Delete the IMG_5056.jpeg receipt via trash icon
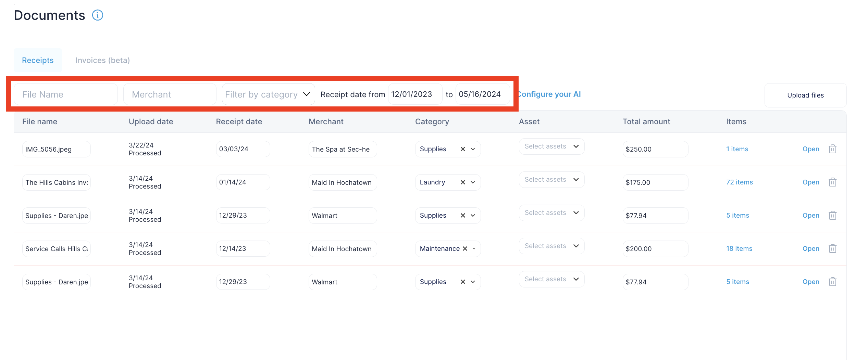The width and height of the screenshot is (868, 360). 833,149
